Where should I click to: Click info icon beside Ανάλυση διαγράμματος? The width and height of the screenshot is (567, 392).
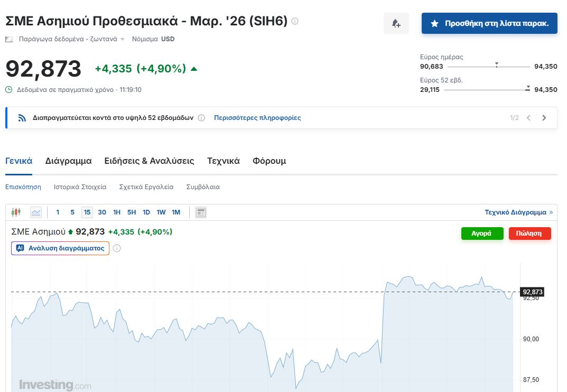(x=117, y=248)
